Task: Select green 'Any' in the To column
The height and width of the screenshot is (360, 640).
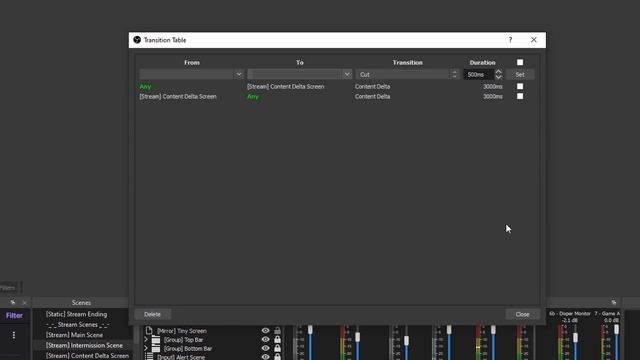Action: click(253, 97)
